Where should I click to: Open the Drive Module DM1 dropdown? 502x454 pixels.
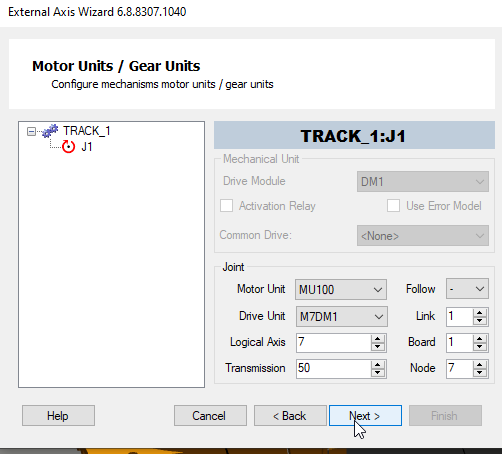pyautogui.click(x=423, y=182)
